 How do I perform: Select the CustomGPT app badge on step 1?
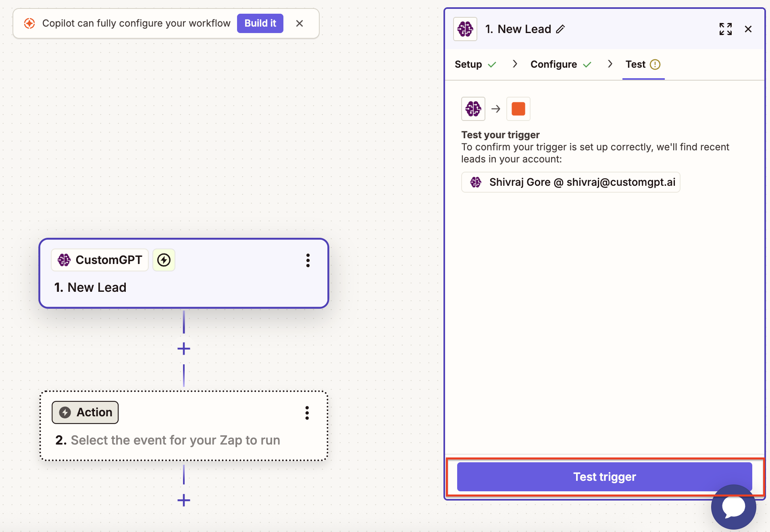pyautogui.click(x=100, y=260)
